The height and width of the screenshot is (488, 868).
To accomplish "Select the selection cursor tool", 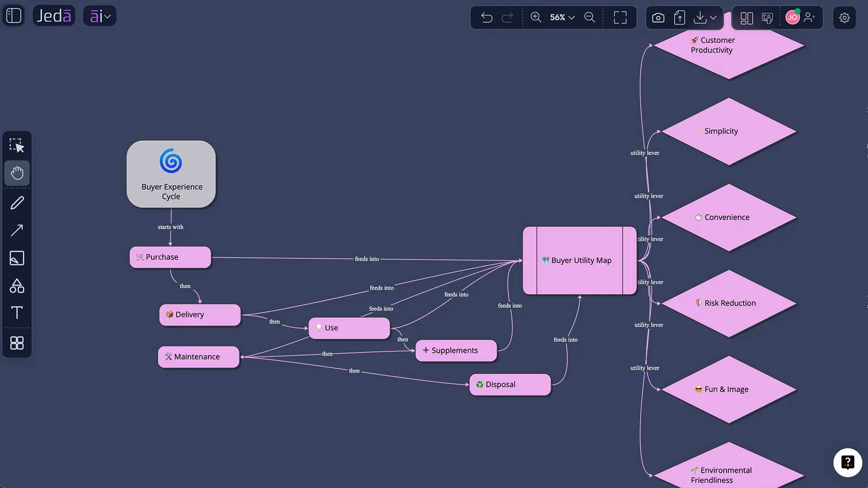I will click(17, 145).
